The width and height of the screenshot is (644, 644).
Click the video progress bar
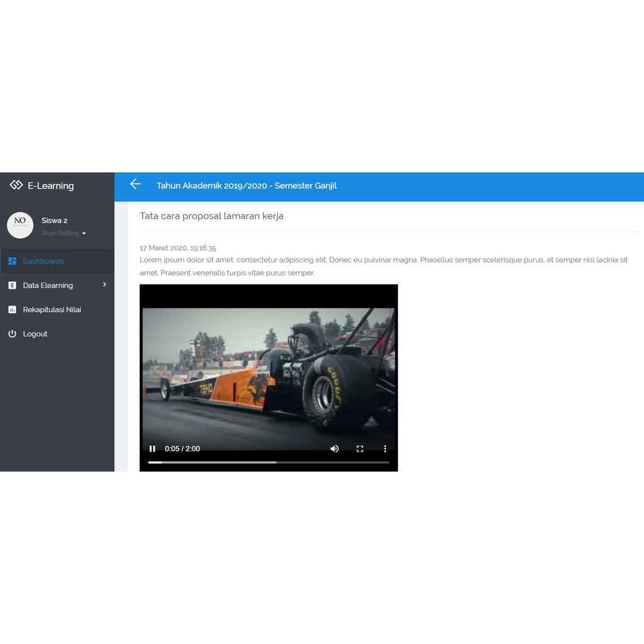269,462
